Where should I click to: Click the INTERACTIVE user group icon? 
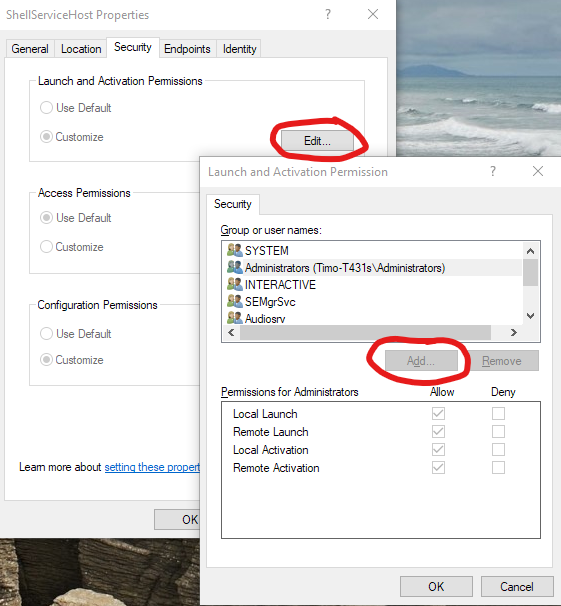pyautogui.click(x=234, y=284)
